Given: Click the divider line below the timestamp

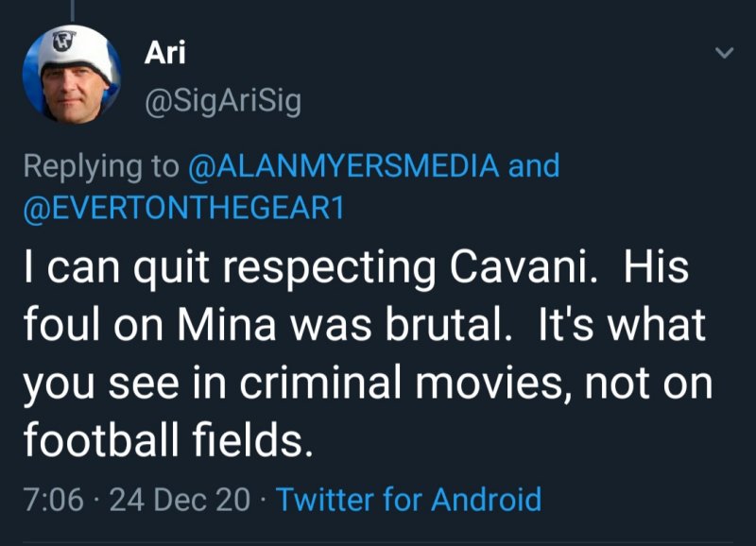Looking at the screenshot, I should [378, 541].
